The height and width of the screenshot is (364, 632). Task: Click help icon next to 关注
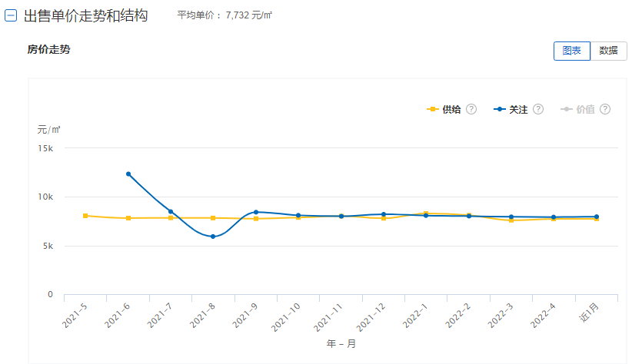click(x=538, y=109)
